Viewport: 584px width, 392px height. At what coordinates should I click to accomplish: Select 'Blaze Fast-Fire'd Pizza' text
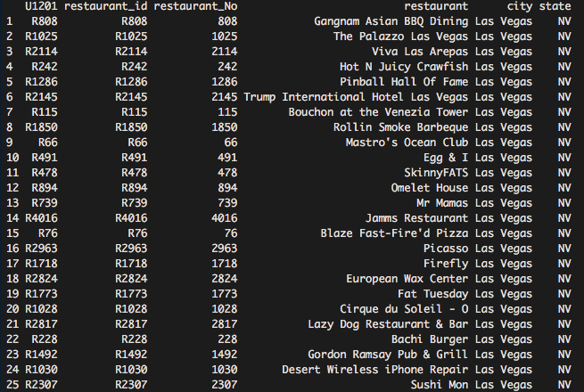point(394,233)
